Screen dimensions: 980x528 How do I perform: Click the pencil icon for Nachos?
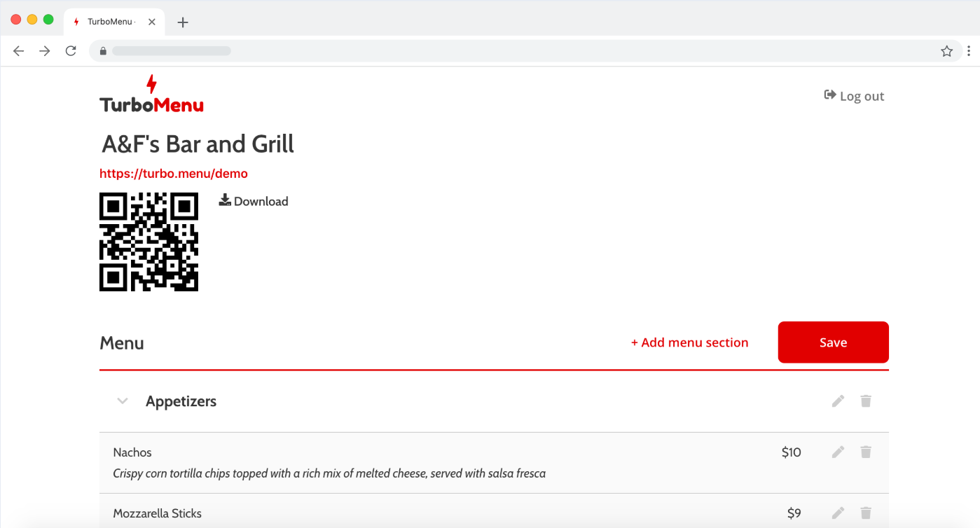tap(838, 452)
